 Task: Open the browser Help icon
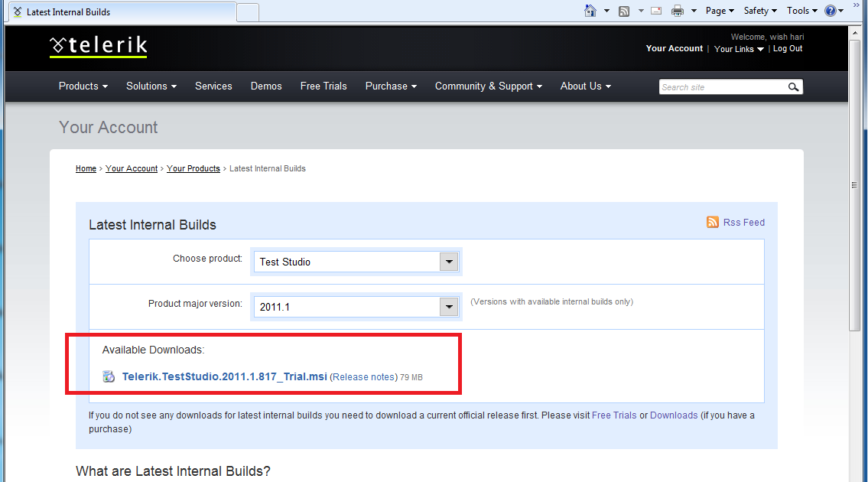tap(831, 11)
